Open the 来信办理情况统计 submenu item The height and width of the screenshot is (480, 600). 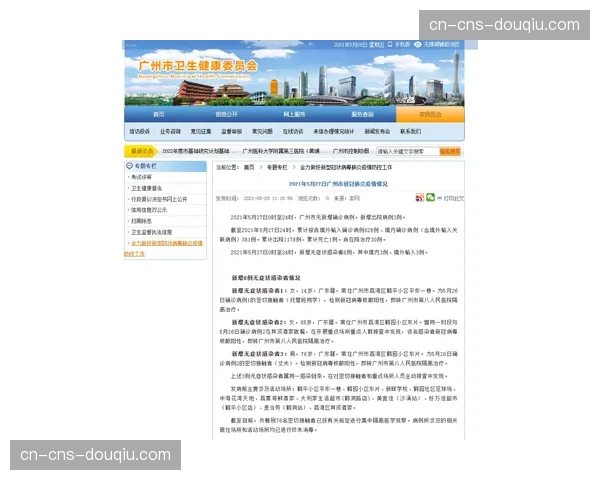pos(334,131)
